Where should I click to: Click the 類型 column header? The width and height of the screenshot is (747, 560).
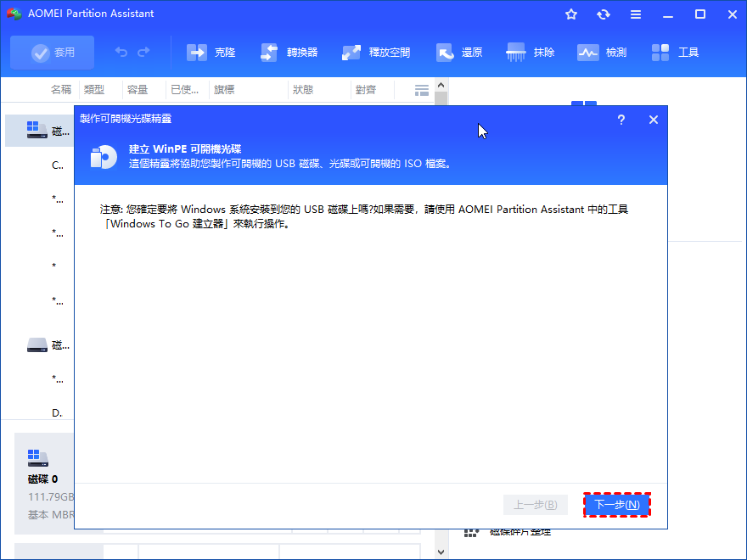94,90
